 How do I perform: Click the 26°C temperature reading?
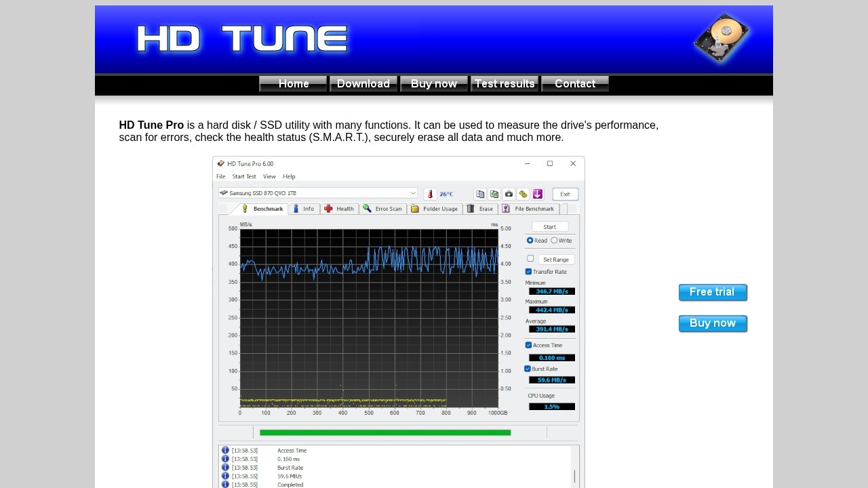point(446,194)
